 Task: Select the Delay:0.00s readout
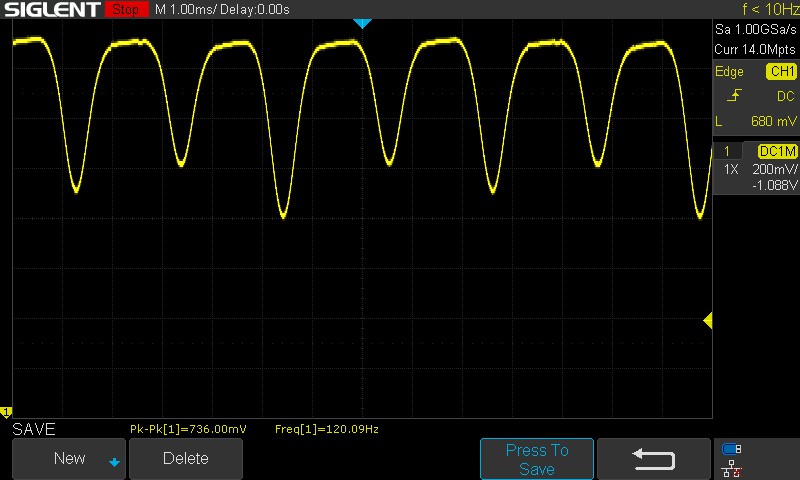click(x=255, y=9)
